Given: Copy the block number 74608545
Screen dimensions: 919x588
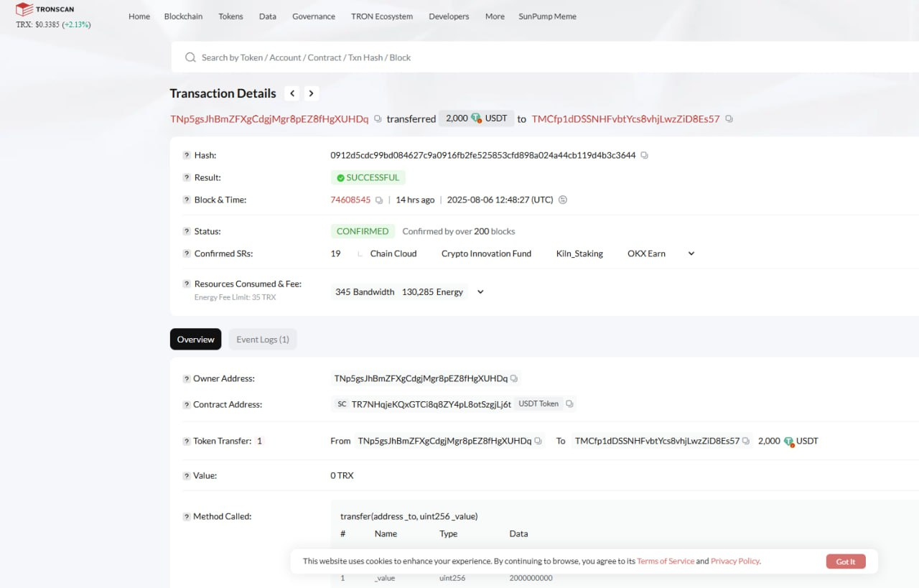Looking at the screenshot, I should (379, 200).
